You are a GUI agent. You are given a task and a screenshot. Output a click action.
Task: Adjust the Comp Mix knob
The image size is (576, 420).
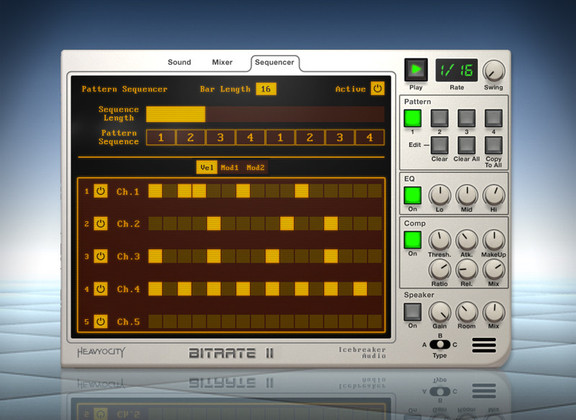(494, 269)
